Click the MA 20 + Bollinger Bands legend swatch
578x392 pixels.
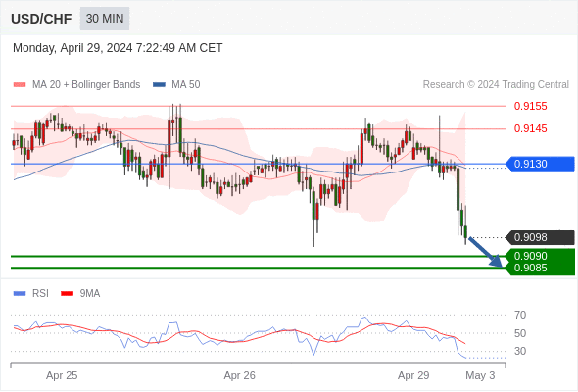pos(20,85)
